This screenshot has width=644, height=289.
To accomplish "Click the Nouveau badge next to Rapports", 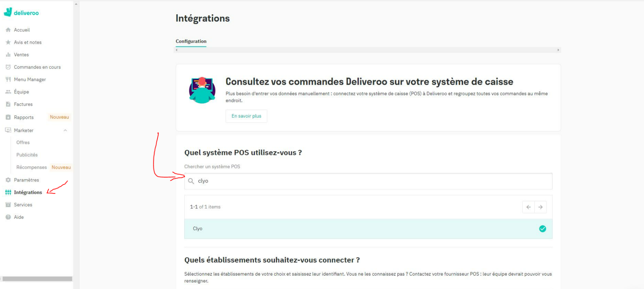I will tap(59, 117).
